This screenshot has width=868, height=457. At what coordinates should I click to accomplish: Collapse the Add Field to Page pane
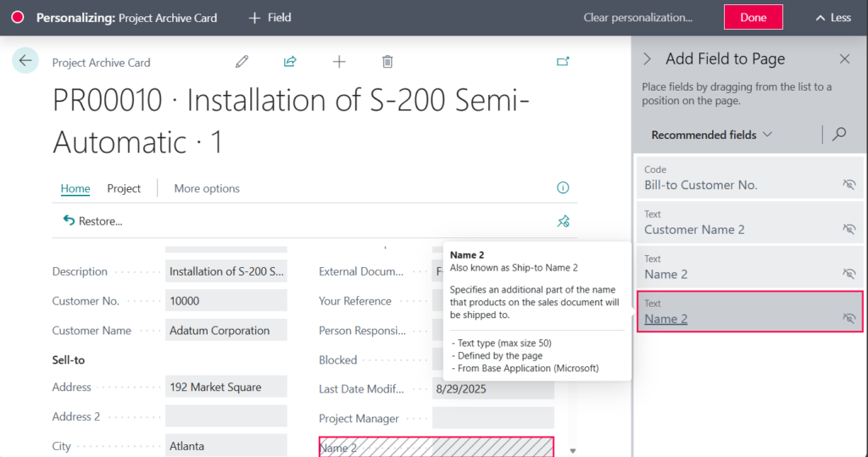(x=648, y=59)
